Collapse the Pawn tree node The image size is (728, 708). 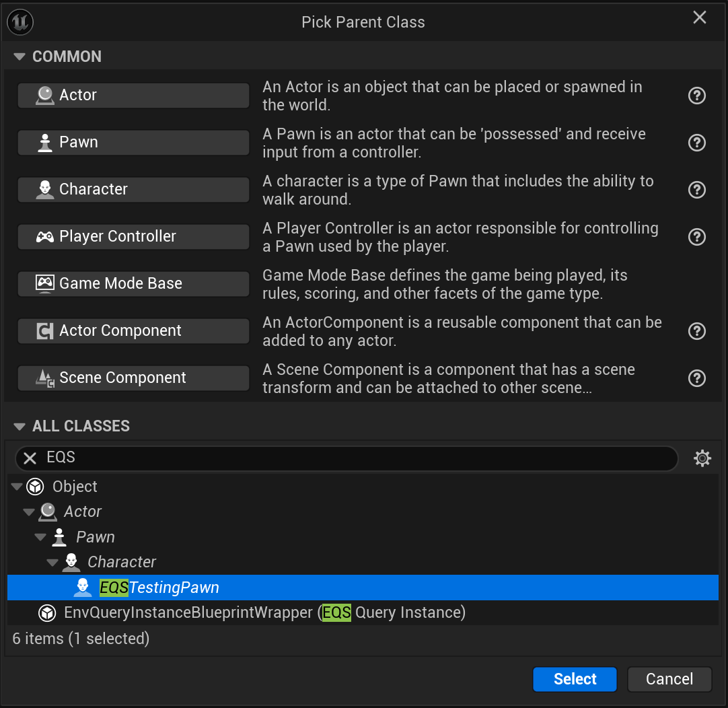(x=40, y=537)
